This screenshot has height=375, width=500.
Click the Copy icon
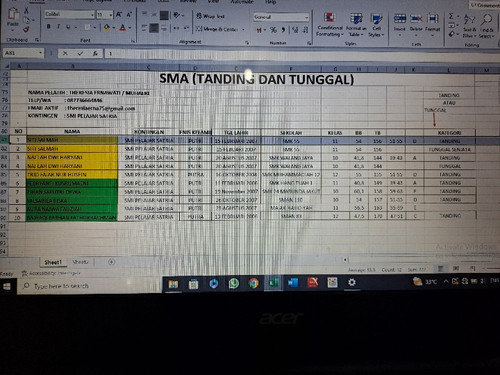26,21
